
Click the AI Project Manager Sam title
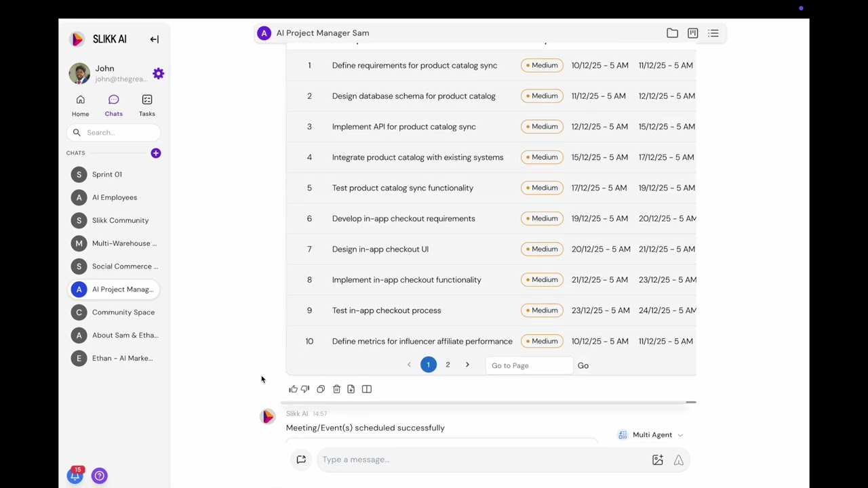point(323,33)
